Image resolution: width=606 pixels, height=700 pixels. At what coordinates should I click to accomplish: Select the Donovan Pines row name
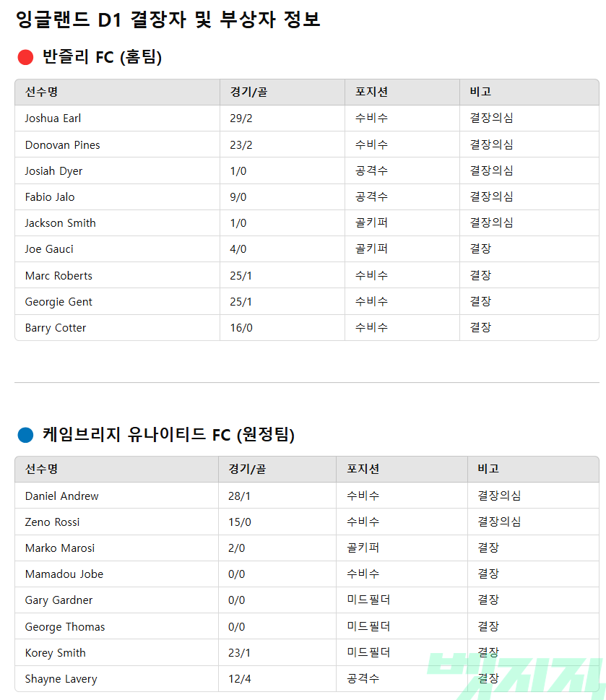(x=62, y=144)
